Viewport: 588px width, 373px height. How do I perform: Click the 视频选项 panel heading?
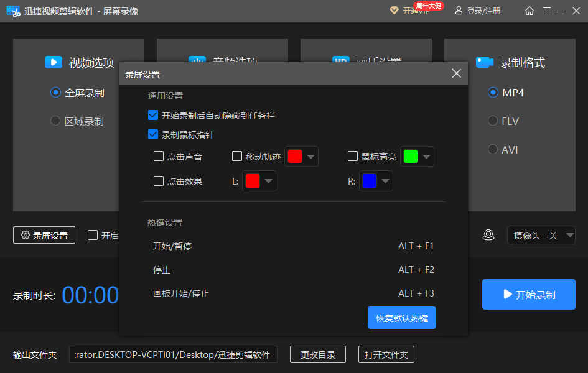point(91,63)
